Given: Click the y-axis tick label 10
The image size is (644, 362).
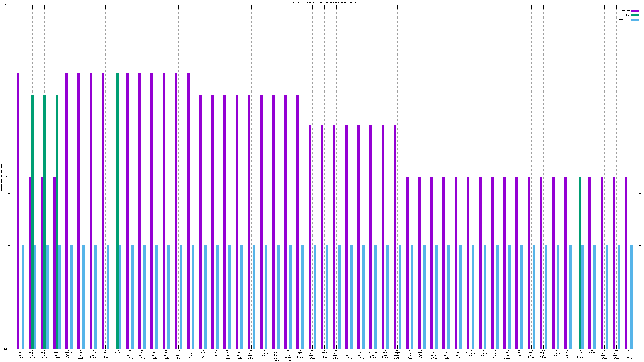Looking at the screenshot, I should point(6,5).
